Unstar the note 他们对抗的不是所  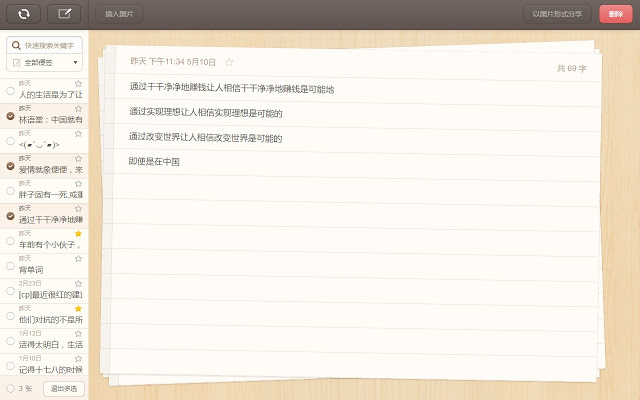78,309
